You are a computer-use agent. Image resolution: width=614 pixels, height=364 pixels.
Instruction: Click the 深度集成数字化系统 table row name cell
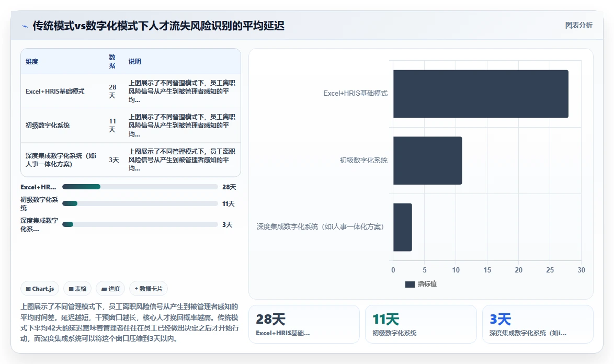[x=61, y=160]
